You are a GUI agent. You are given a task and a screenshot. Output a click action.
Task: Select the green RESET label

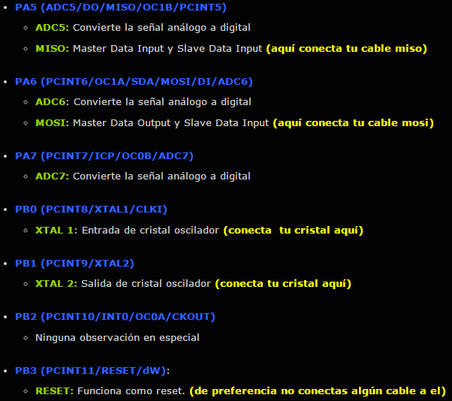coord(54,391)
